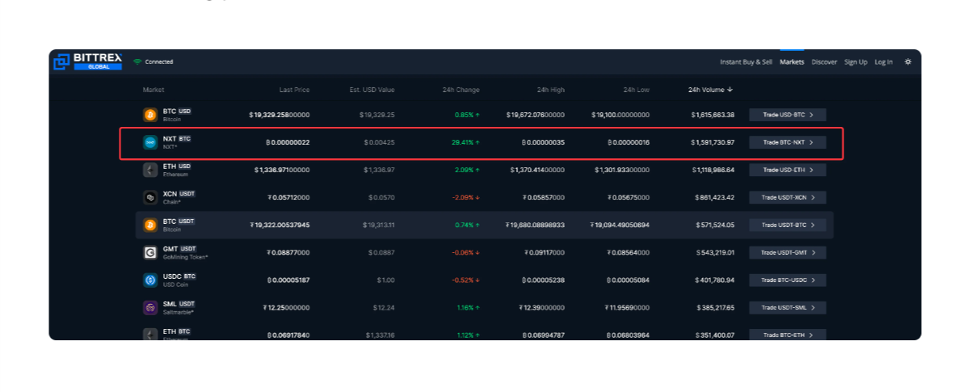Click the $571,524.05 volume value
Screen dimensions: 980x392
714,225
